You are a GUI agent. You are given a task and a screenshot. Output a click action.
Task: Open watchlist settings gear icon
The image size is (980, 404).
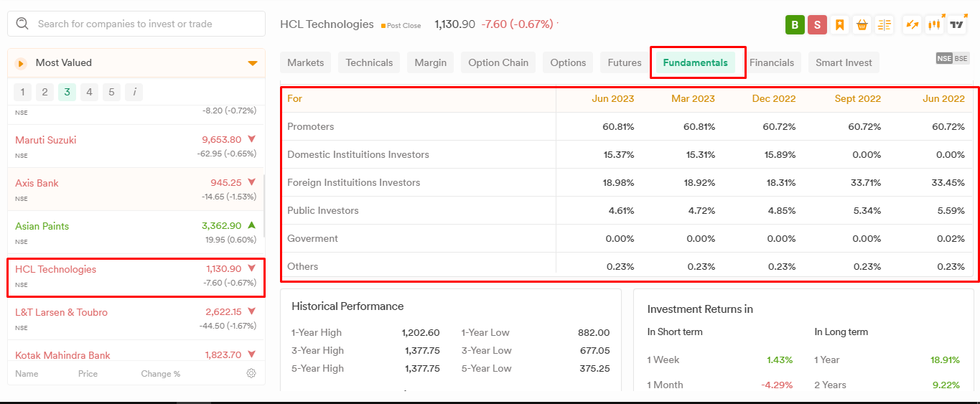(251, 373)
